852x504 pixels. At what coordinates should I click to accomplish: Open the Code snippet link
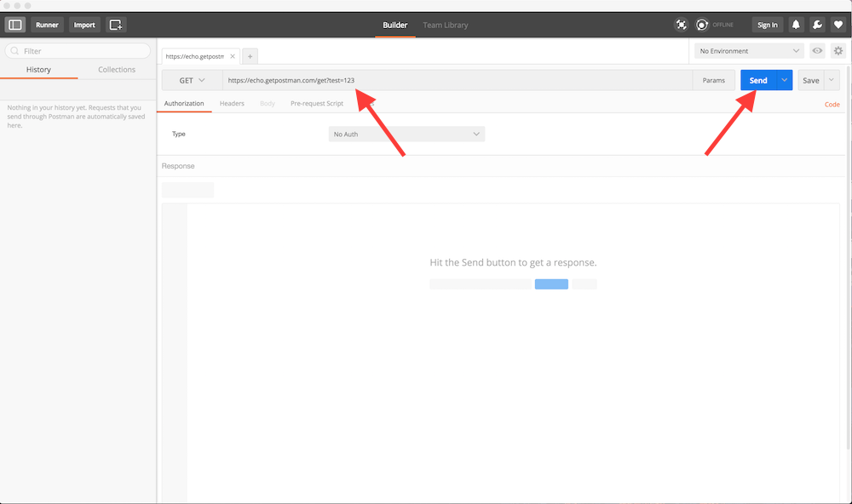click(832, 104)
